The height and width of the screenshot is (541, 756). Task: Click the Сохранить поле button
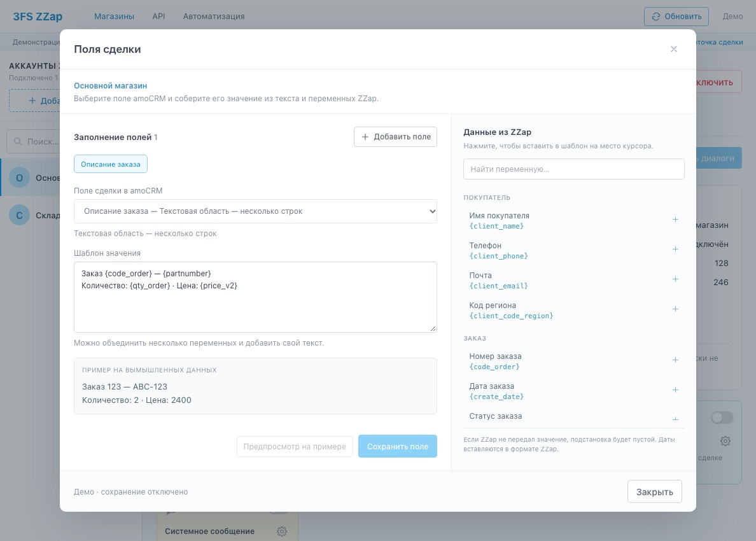click(398, 447)
